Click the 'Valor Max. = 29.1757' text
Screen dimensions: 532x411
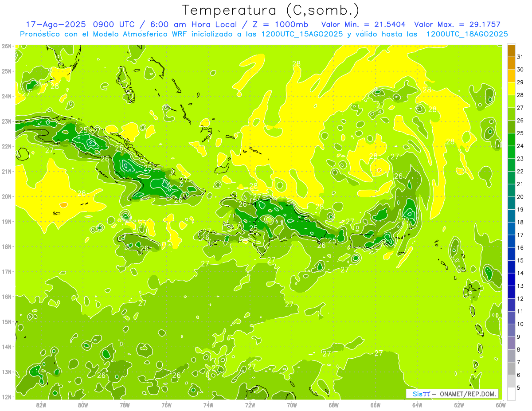tap(458, 24)
